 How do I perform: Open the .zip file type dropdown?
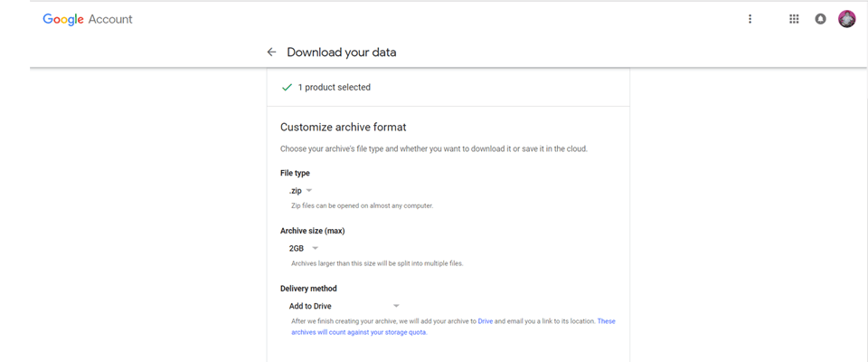pyautogui.click(x=300, y=191)
